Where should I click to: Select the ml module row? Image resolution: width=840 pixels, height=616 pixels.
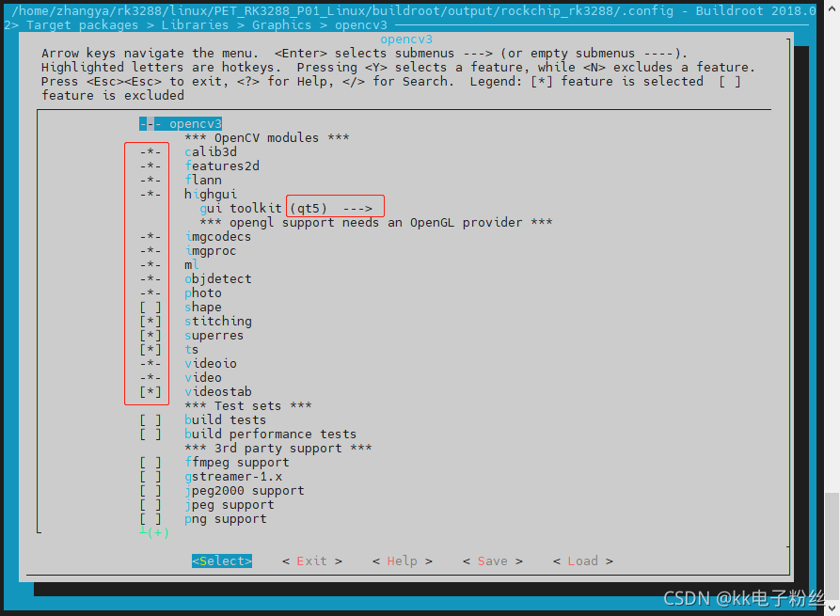pos(169,265)
